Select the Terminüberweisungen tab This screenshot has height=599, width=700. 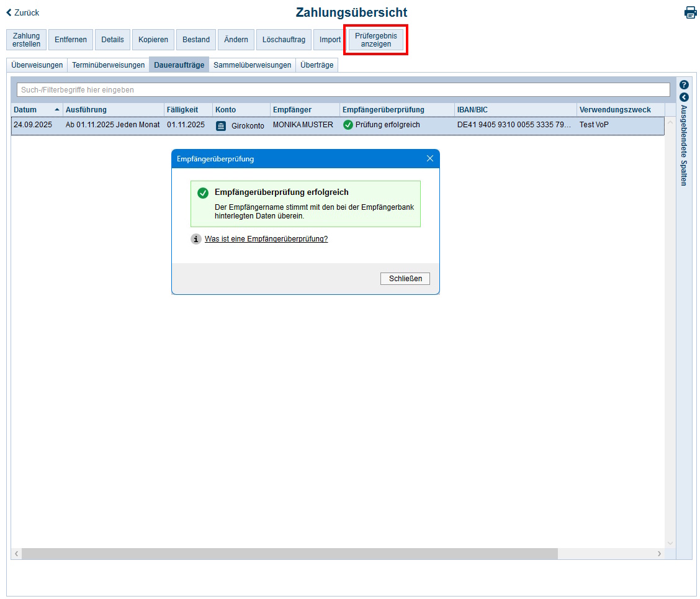coord(108,65)
